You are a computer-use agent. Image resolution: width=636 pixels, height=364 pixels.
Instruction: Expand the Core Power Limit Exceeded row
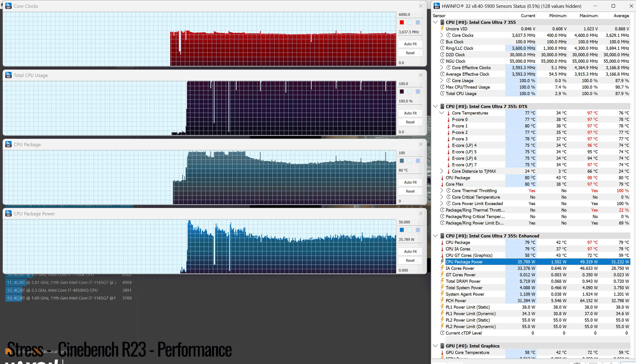[x=442, y=204]
